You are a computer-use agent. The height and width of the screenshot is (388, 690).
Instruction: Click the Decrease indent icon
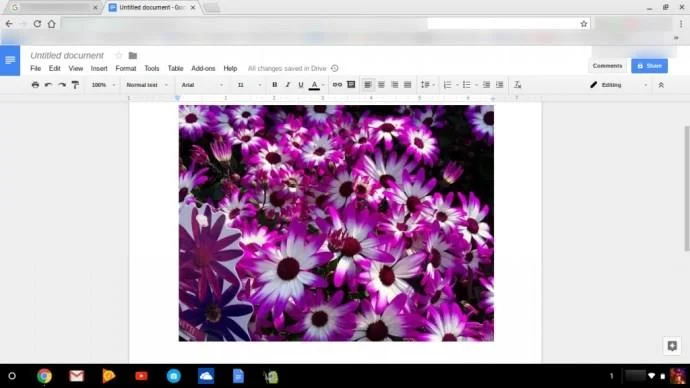(x=486, y=85)
